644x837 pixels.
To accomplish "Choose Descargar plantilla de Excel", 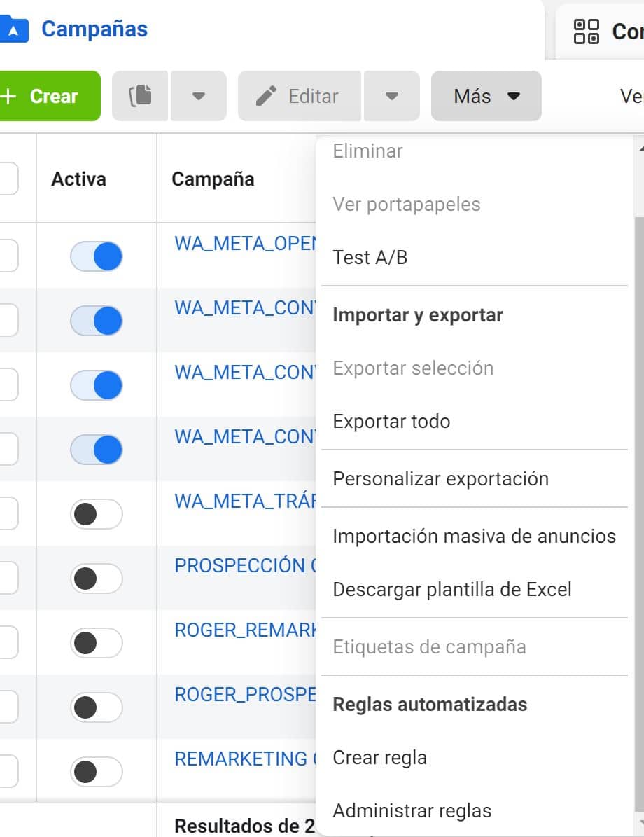I will [452, 590].
